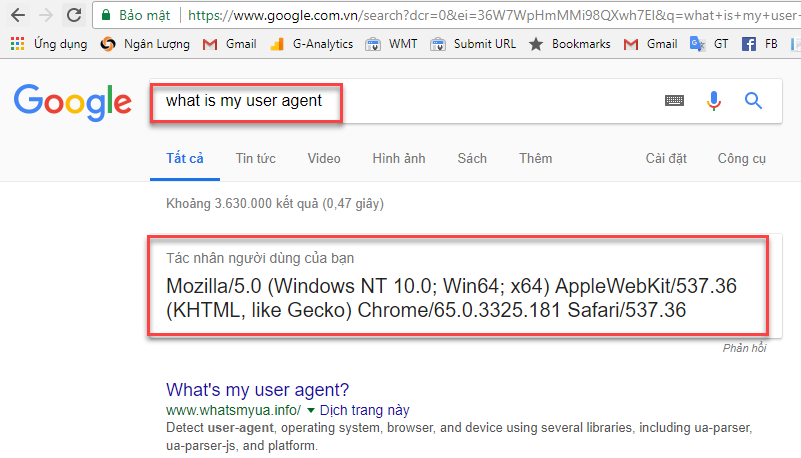
Task: Select the Tất cả results tab
Action: point(184,159)
